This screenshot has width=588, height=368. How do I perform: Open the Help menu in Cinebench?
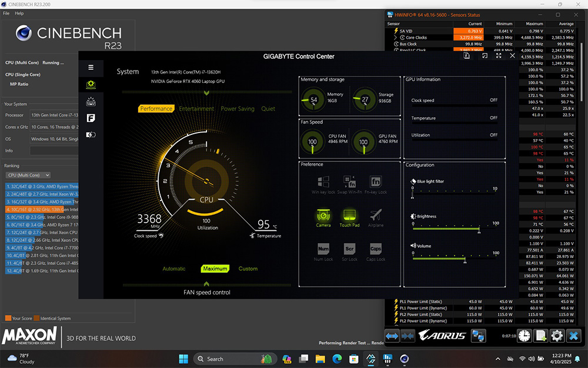[x=19, y=13]
